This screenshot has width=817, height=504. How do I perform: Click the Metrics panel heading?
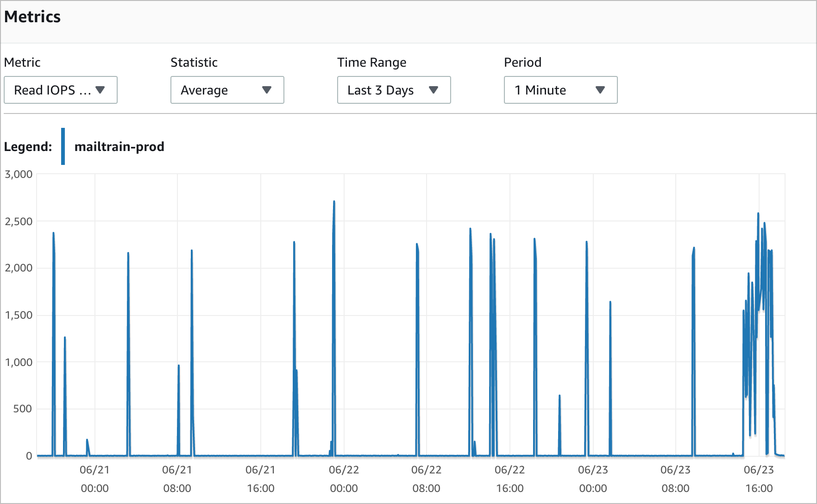32,17
